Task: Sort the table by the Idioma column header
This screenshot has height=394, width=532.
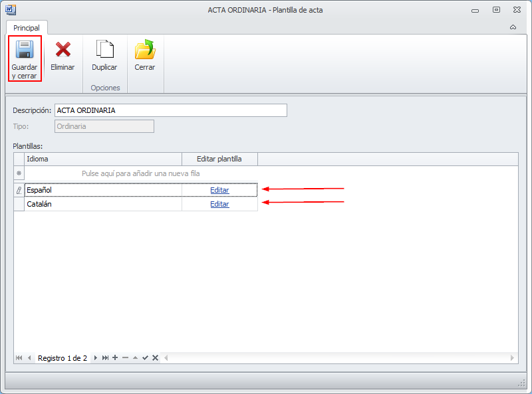Action: click(103, 159)
